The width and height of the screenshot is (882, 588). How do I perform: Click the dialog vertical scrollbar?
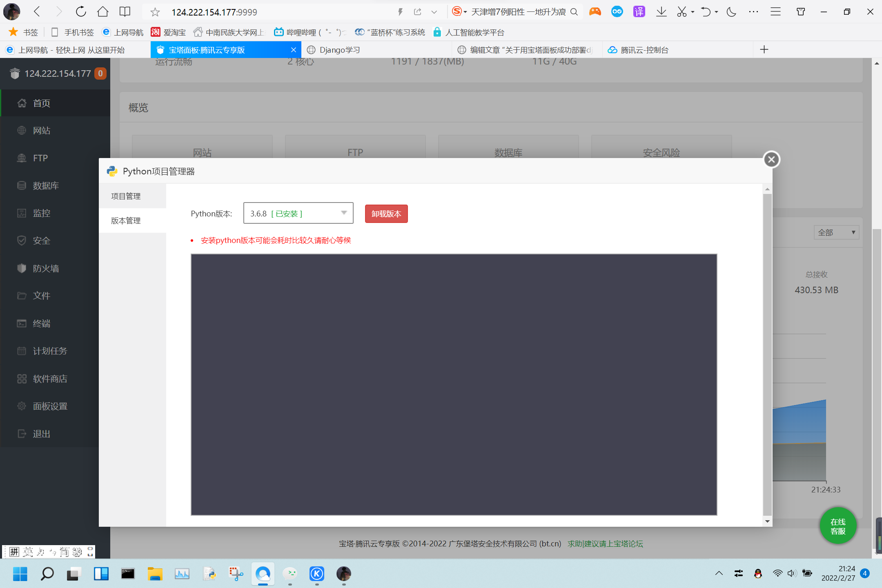(767, 354)
